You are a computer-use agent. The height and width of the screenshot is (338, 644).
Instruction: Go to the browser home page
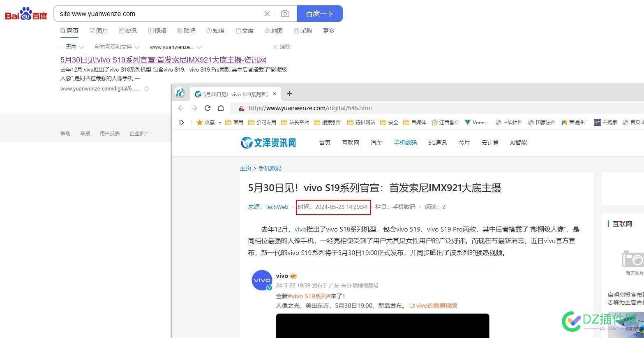[x=221, y=108]
